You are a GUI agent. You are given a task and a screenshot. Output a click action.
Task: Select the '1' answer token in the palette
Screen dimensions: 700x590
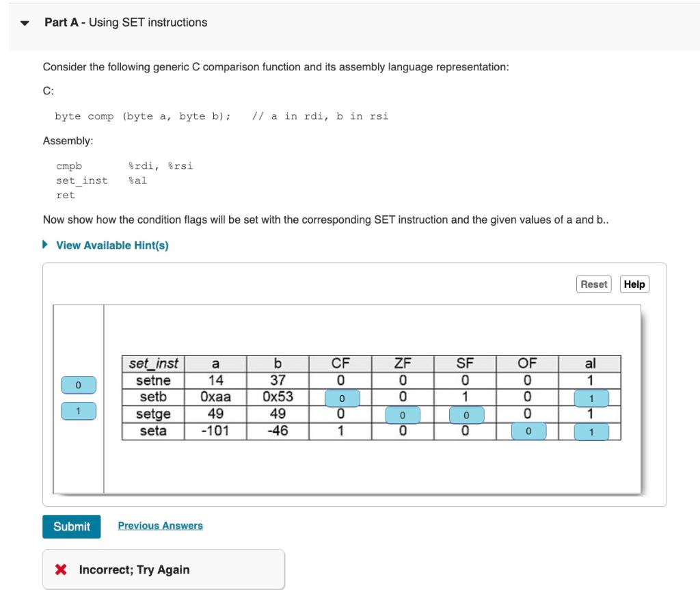tap(77, 410)
